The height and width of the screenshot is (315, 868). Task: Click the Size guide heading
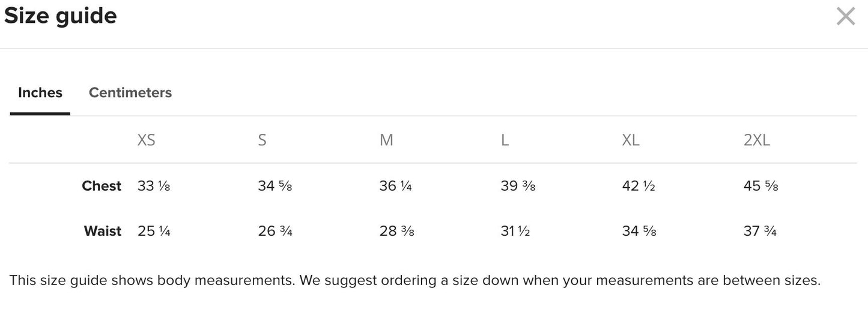tap(60, 16)
